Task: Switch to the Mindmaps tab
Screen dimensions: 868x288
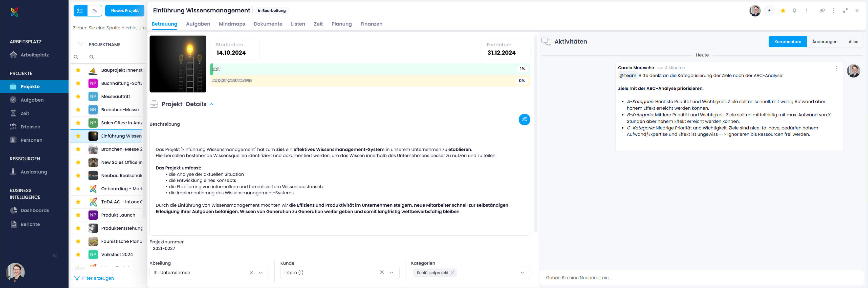Action: [x=232, y=24]
